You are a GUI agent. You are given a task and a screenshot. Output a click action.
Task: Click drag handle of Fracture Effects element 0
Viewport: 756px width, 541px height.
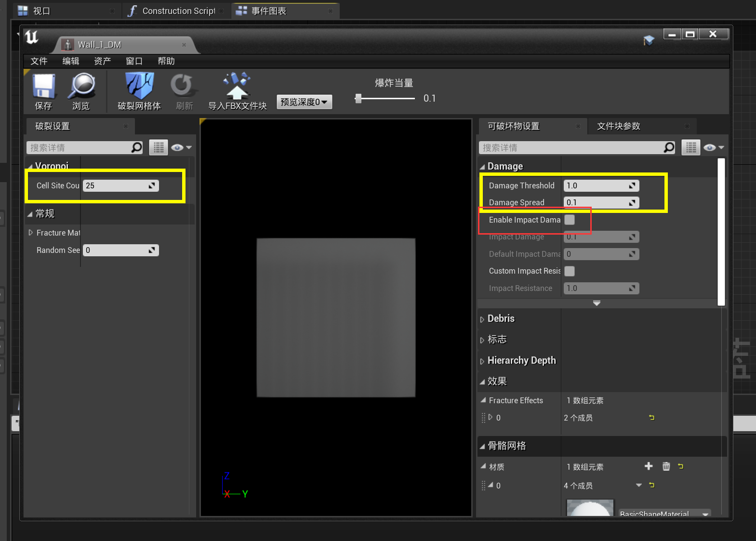[x=483, y=418]
